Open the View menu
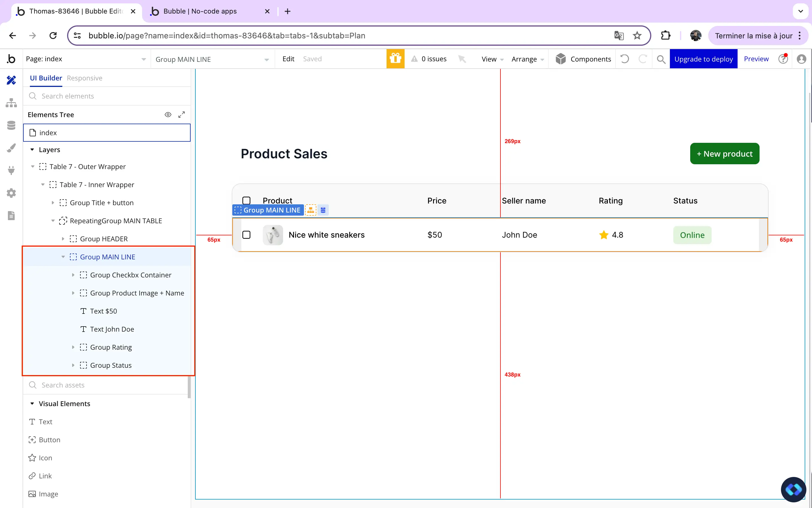 click(x=492, y=59)
